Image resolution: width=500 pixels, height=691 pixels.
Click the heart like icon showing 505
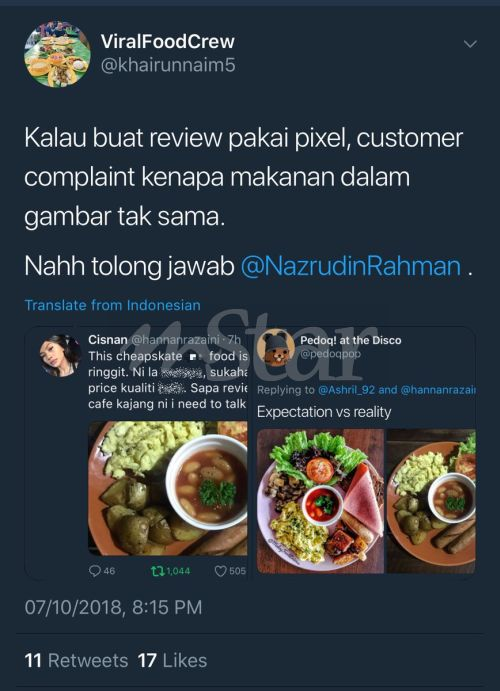(x=220, y=571)
